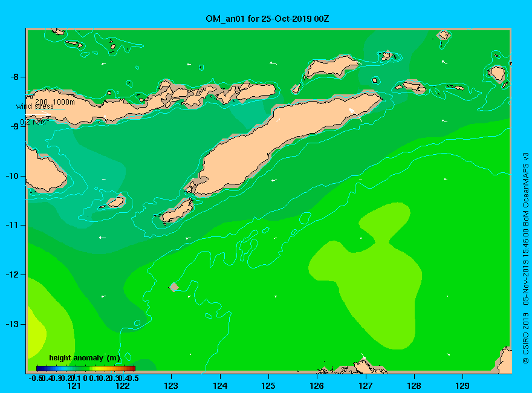Click the '0.5' maximum tick on color bar
Image resolution: width=532 pixels, height=393 pixels.
tap(134, 378)
